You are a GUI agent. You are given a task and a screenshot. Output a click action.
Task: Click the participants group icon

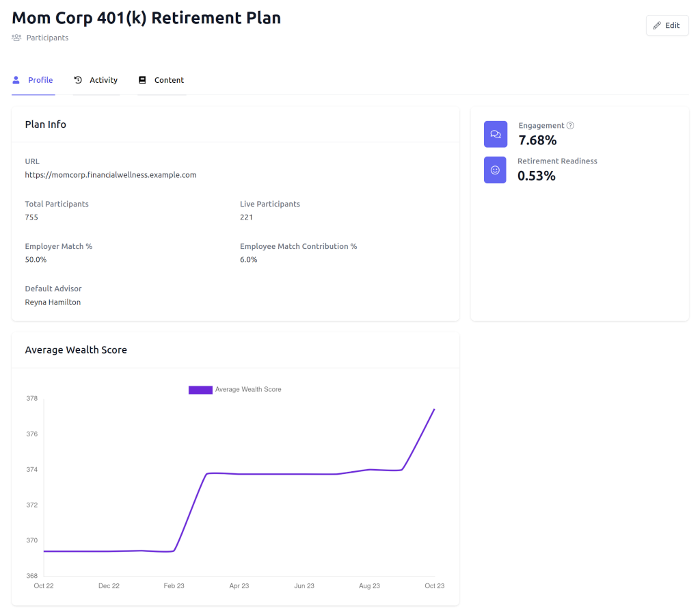pos(16,38)
